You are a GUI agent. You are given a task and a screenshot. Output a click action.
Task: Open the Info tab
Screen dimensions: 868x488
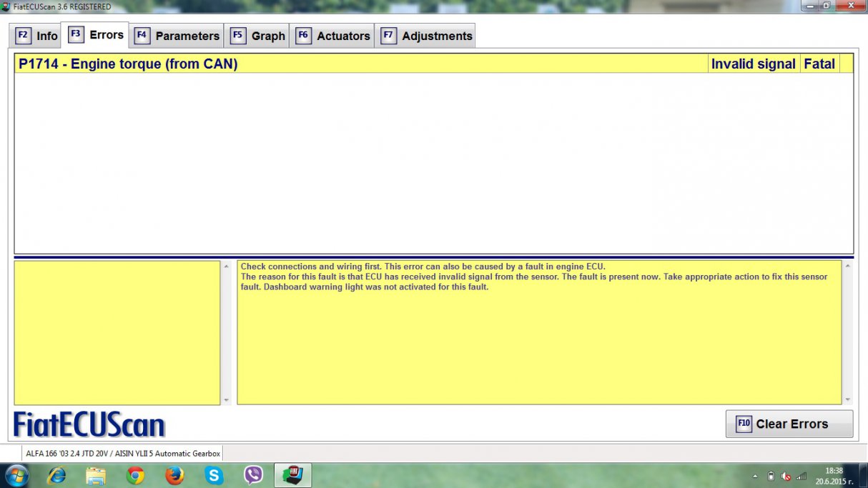[x=37, y=36]
